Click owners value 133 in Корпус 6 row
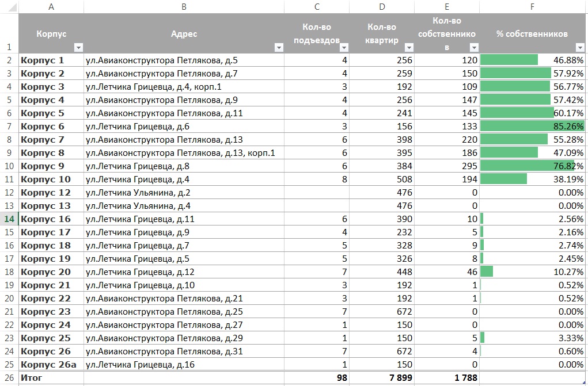Image resolution: width=588 pixels, height=386 pixels. click(x=447, y=127)
